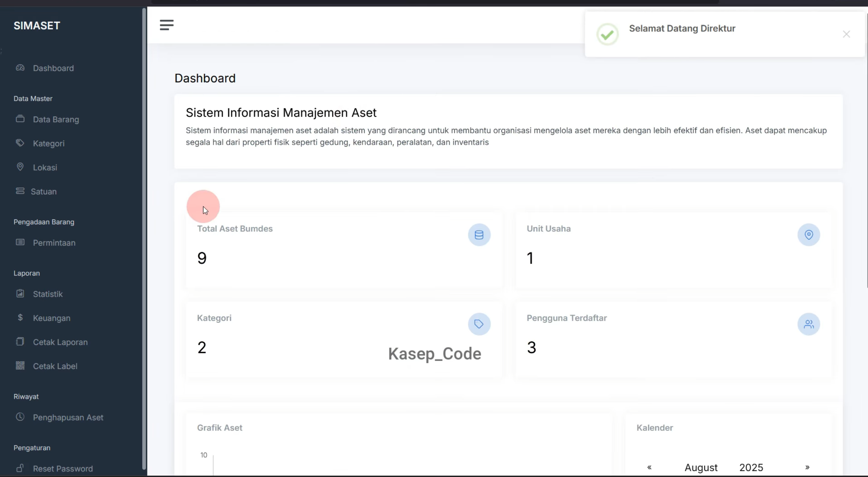Click the Satuan stack icon
This screenshot has height=477, width=868.
click(20, 191)
